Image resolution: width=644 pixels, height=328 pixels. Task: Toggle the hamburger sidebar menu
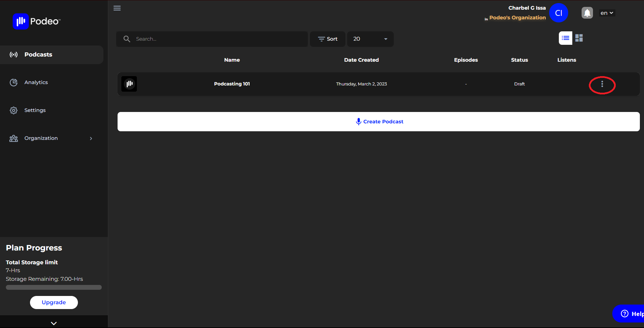click(117, 8)
